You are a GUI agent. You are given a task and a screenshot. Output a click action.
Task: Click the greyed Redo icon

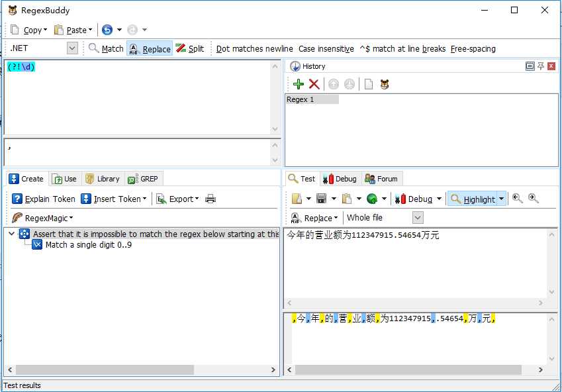point(132,30)
